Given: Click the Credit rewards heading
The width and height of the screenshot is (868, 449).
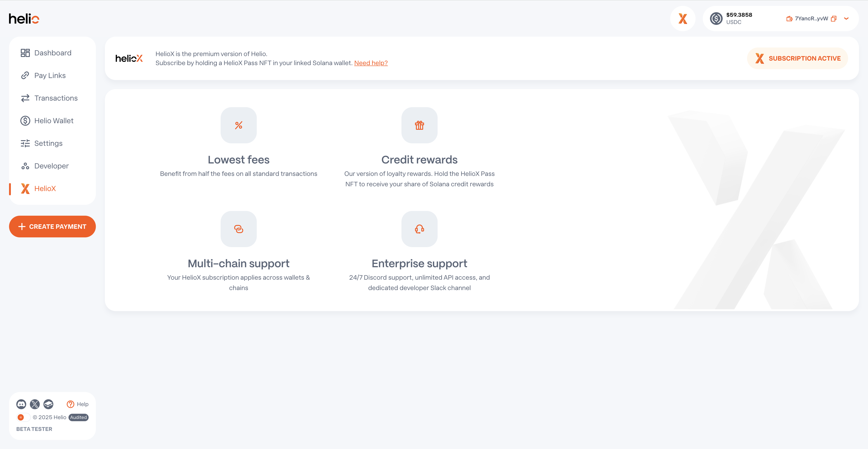Looking at the screenshot, I should tap(419, 159).
